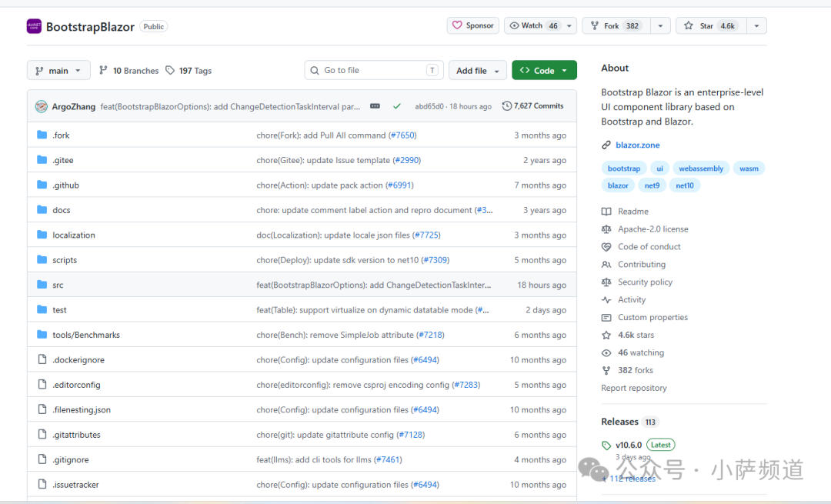831x504 pixels.
Task: Open the Watch notifications dropdown arrow
Action: pos(569,25)
